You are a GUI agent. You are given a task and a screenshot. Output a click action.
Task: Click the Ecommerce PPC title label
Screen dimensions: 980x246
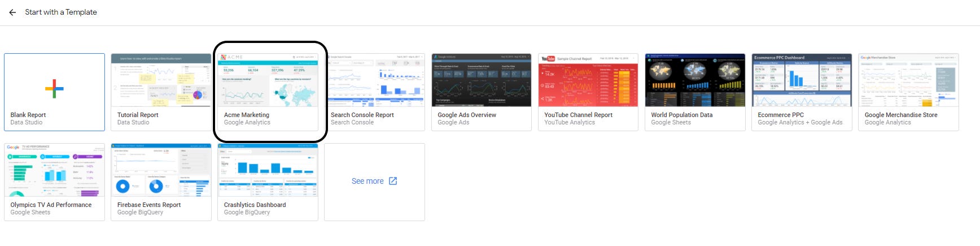click(781, 115)
